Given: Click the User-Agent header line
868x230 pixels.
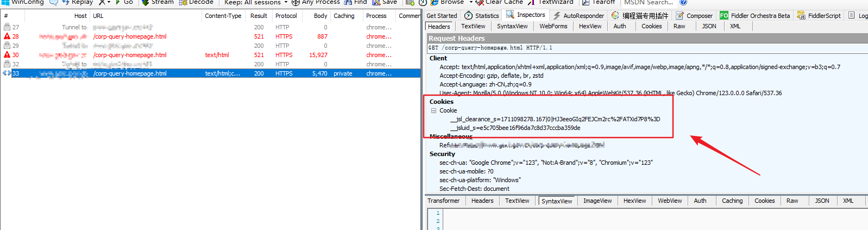Looking at the screenshot, I should tap(611, 93).
